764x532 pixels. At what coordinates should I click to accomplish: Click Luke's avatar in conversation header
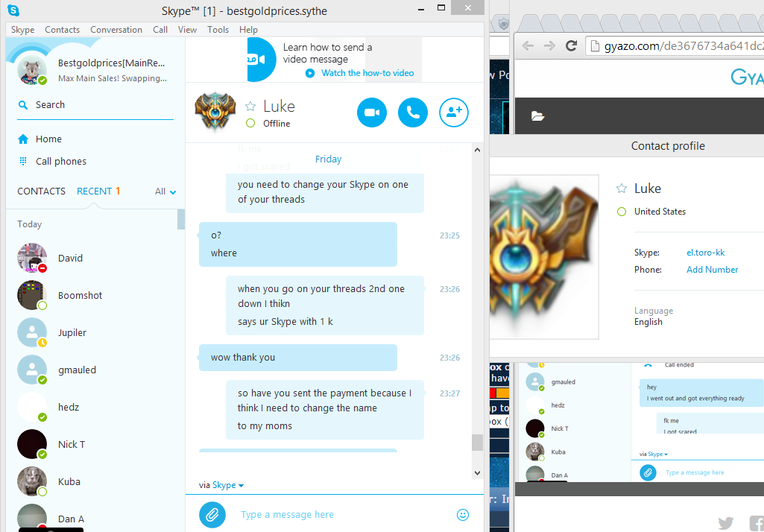click(x=215, y=112)
